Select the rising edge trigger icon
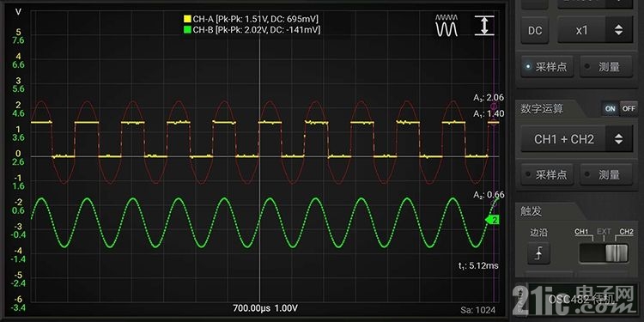 pyautogui.click(x=538, y=254)
